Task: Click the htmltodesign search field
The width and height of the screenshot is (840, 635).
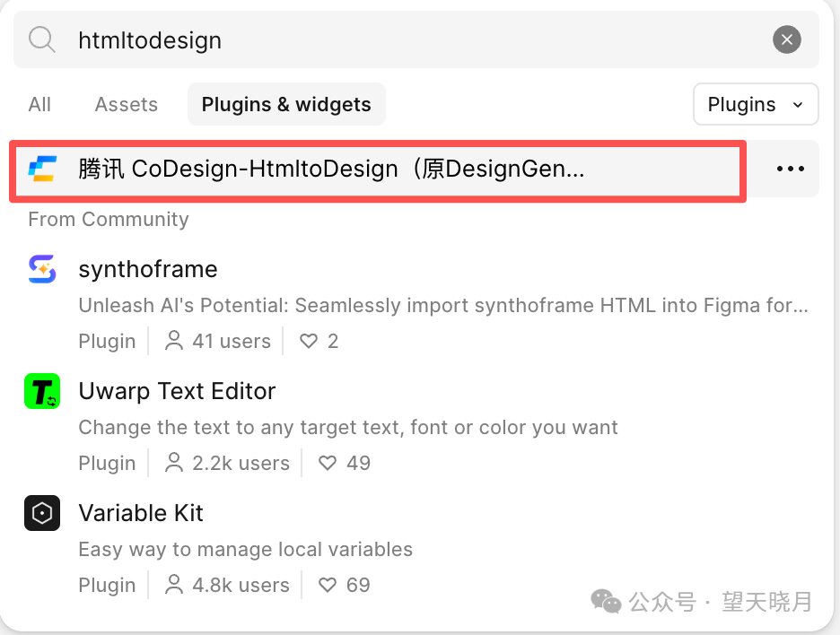Action: [404, 39]
